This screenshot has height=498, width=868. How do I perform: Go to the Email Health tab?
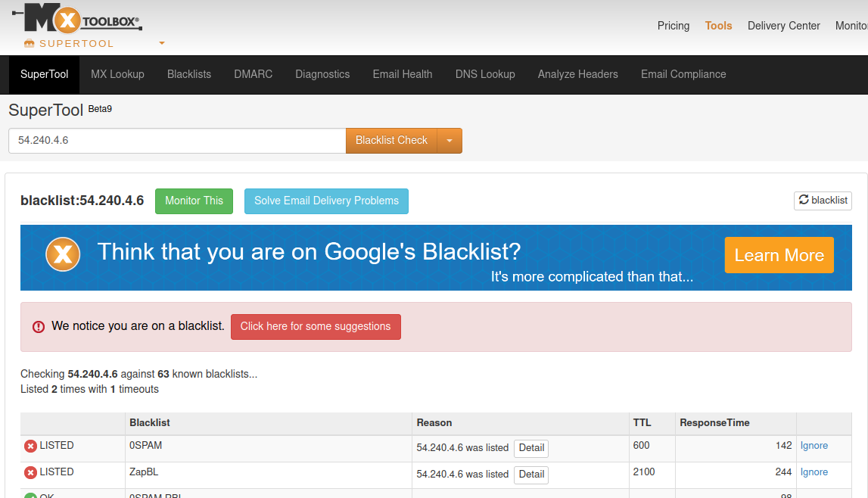point(403,74)
